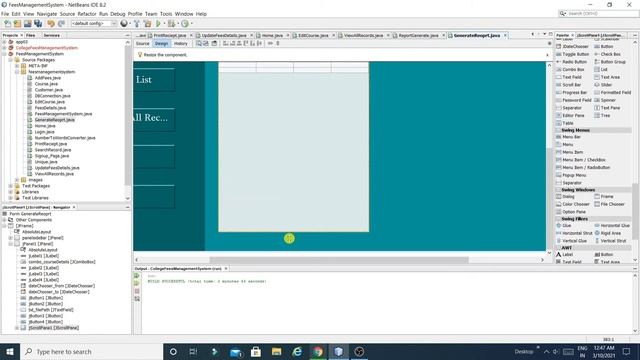Collapse the FeesManagementSystem project node
The width and height of the screenshot is (640, 360).
pos(4,54)
